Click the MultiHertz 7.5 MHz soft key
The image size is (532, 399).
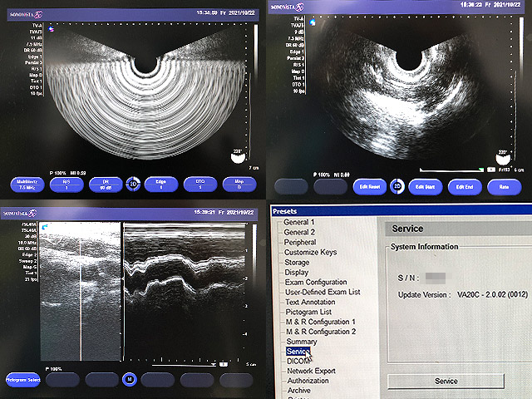[27, 185]
